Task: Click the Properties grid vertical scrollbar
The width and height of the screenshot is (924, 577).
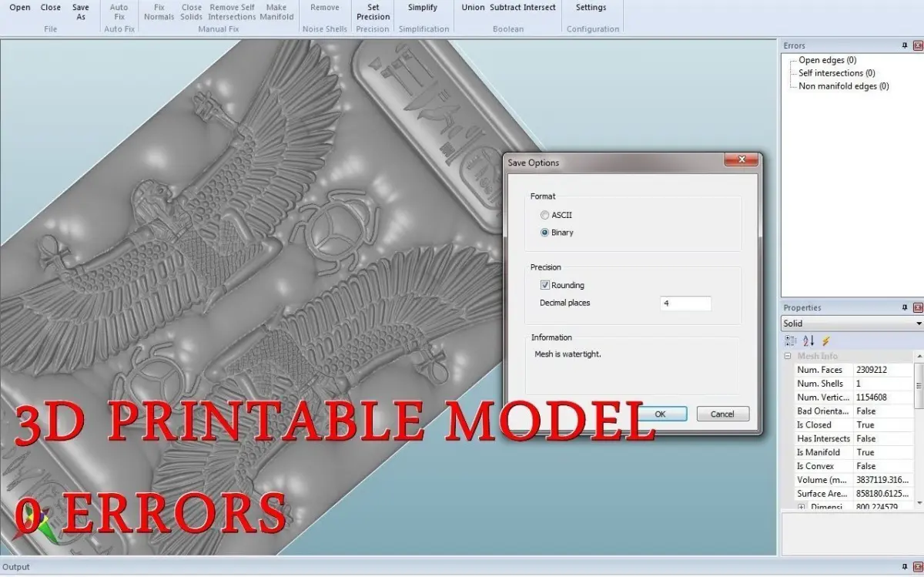Action: click(919, 430)
